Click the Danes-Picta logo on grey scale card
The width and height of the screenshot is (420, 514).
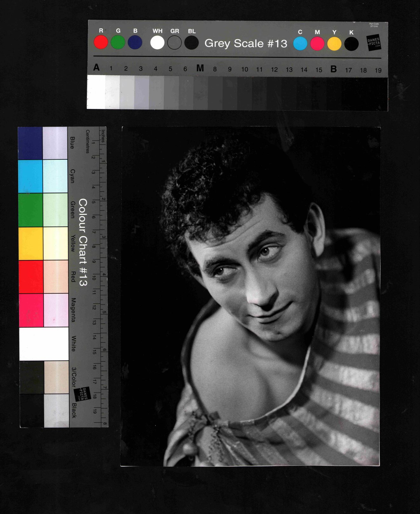click(374, 43)
